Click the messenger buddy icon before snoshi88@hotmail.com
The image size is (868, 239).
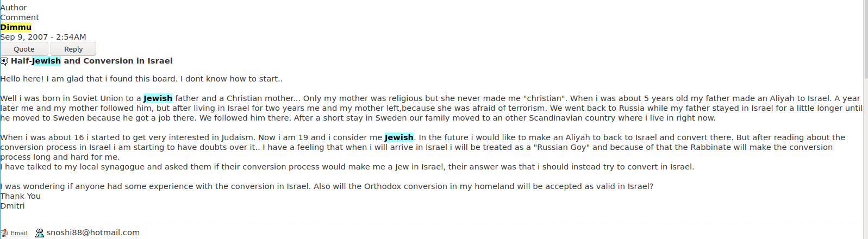tap(40, 233)
